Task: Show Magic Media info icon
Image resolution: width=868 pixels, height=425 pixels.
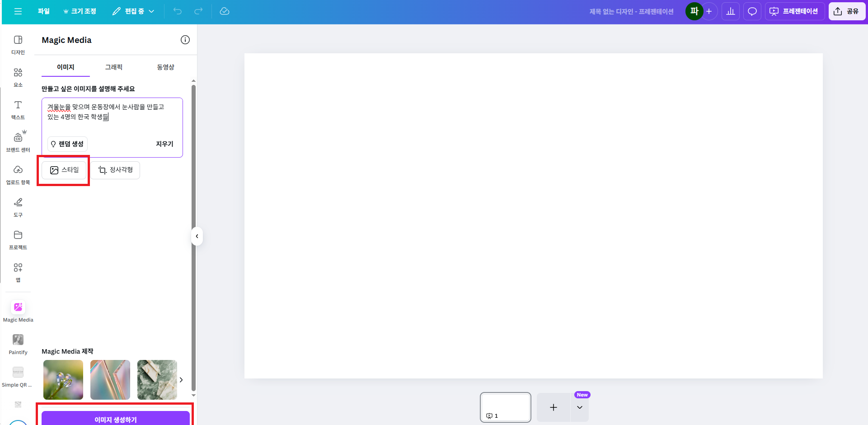Action: tap(185, 40)
